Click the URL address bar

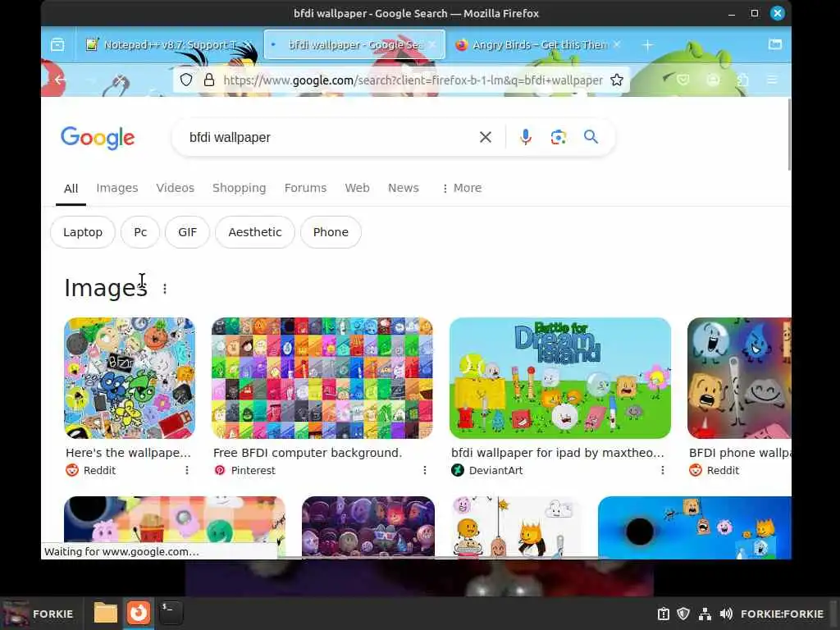point(413,80)
